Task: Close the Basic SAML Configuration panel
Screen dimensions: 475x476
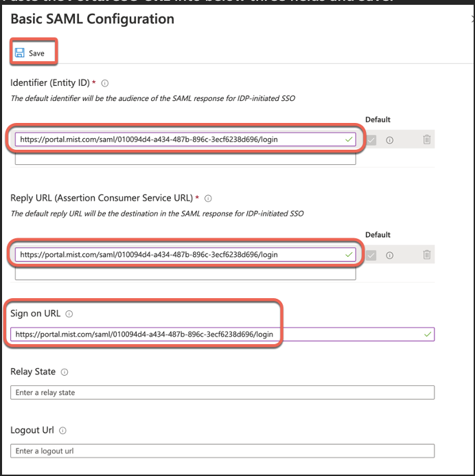Action: point(473,21)
